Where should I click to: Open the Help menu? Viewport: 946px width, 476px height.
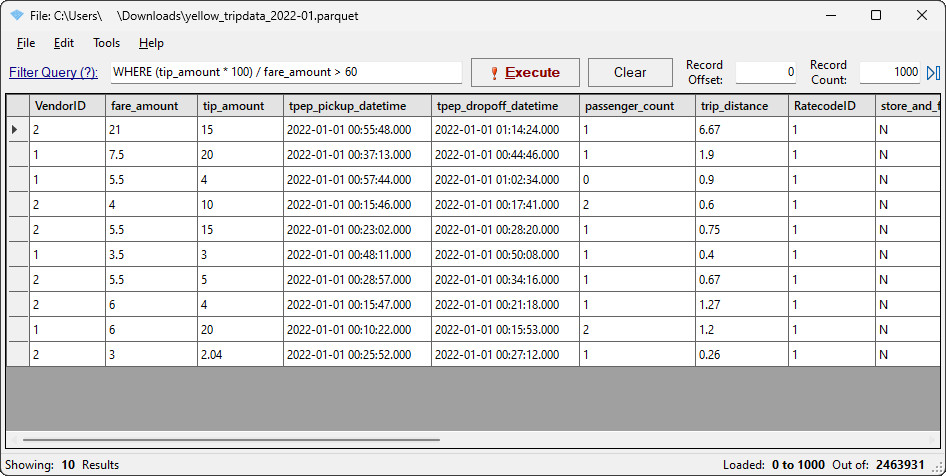click(151, 43)
